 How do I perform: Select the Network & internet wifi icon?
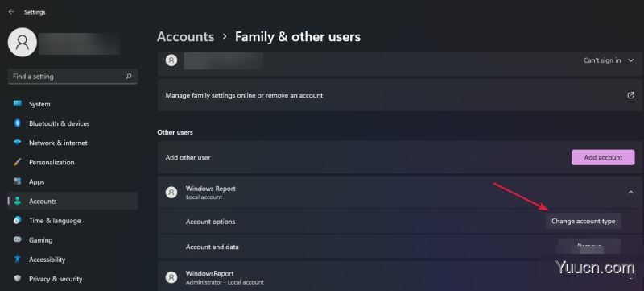17,143
